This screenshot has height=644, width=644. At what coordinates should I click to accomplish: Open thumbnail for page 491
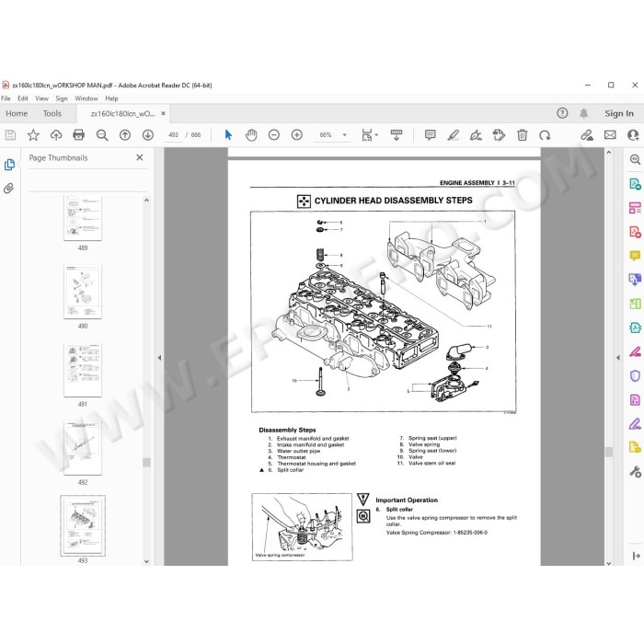[x=83, y=370]
